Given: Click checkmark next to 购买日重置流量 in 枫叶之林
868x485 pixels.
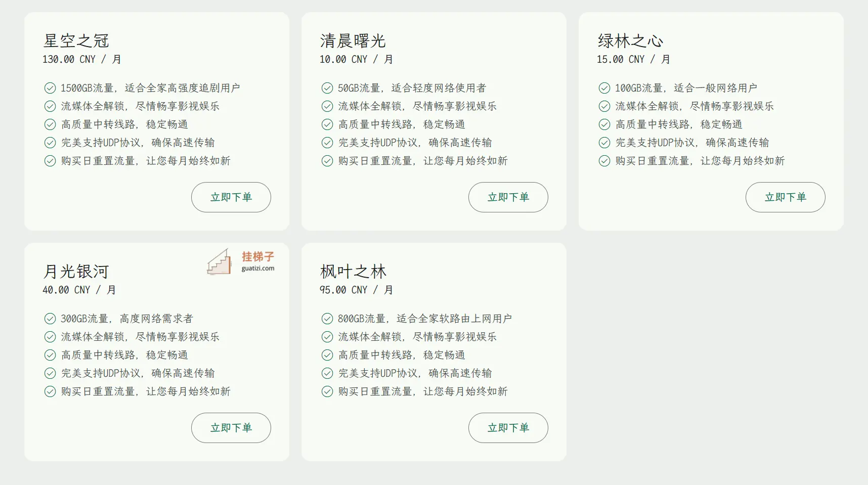Looking at the screenshot, I should click(327, 391).
